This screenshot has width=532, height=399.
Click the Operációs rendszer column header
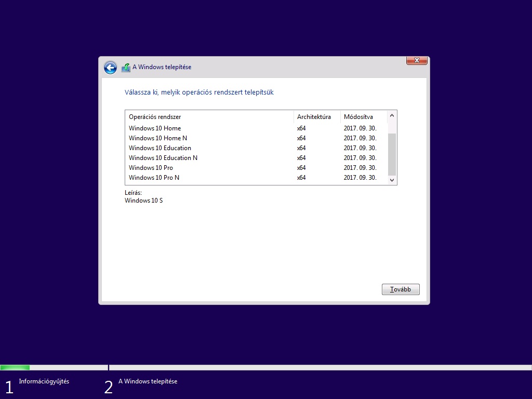[x=209, y=117]
